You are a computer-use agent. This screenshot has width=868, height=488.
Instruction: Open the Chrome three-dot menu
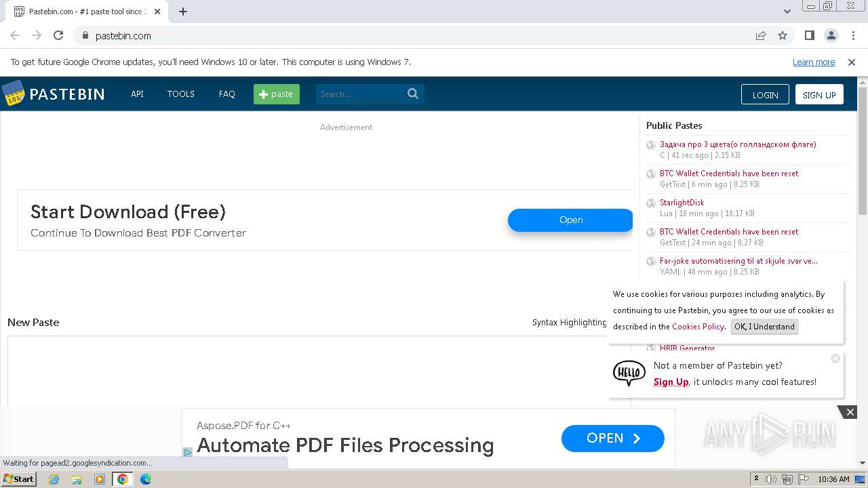point(852,35)
